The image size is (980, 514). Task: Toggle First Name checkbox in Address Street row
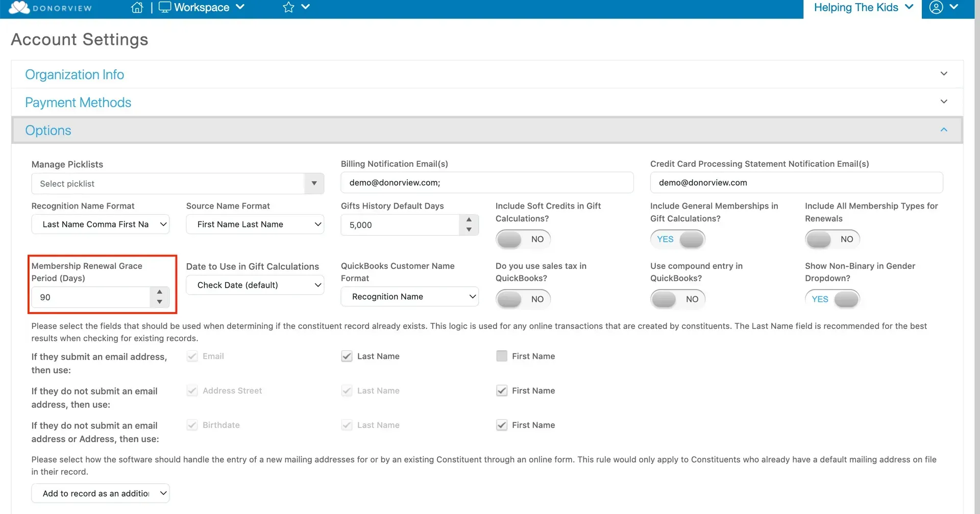pos(502,391)
